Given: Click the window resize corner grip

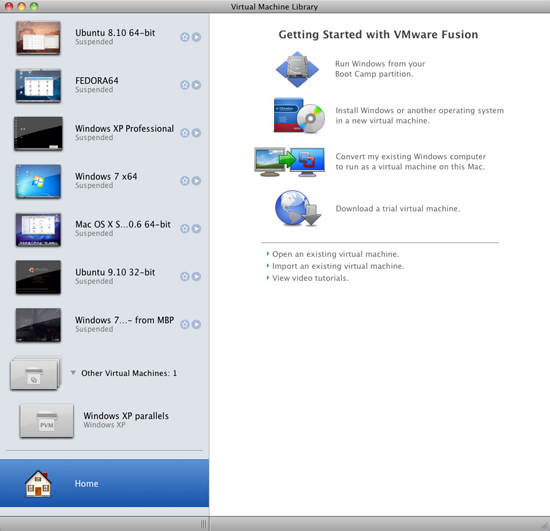Looking at the screenshot, I should point(545,525).
